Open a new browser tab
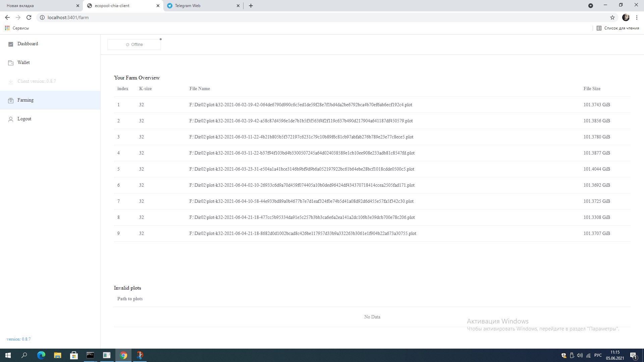 click(x=251, y=6)
